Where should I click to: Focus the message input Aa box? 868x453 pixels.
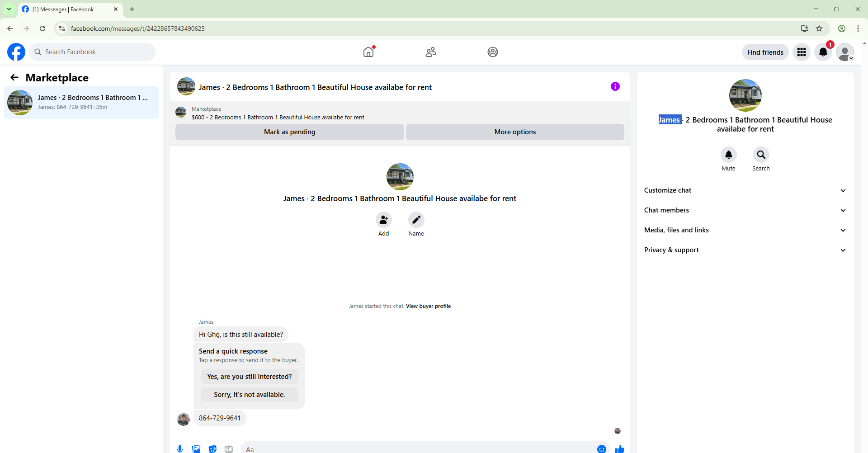(418, 449)
